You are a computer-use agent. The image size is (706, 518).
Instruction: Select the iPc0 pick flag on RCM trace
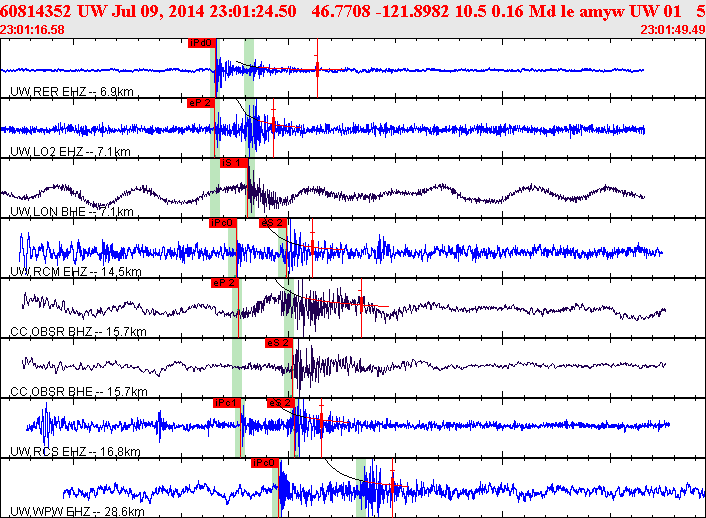click(x=223, y=223)
